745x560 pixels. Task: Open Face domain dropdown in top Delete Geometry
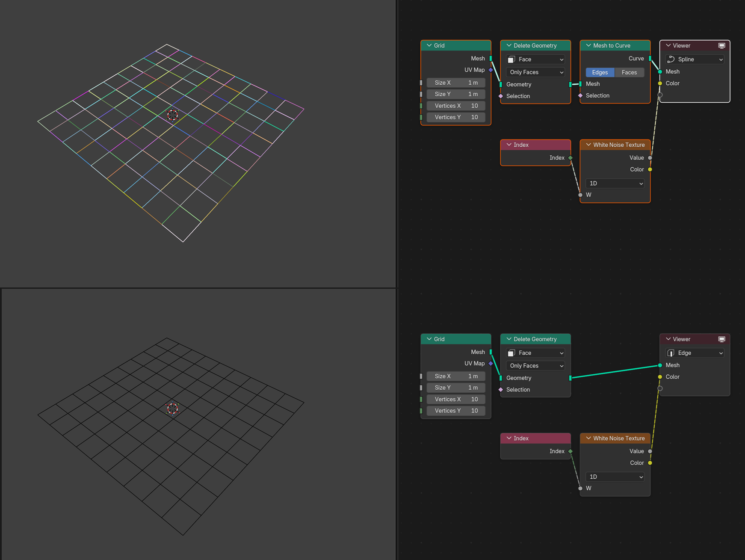pos(535,59)
